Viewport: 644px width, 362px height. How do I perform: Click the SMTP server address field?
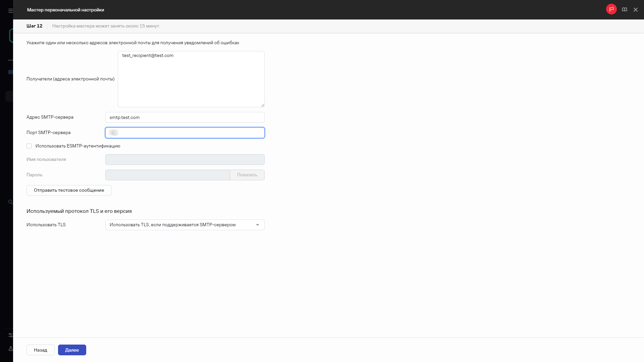point(184,117)
